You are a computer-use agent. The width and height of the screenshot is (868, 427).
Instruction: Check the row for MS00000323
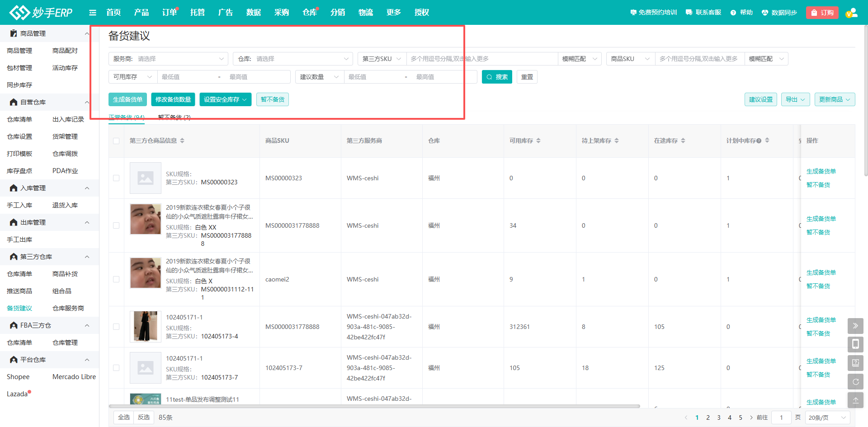tap(116, 178)
